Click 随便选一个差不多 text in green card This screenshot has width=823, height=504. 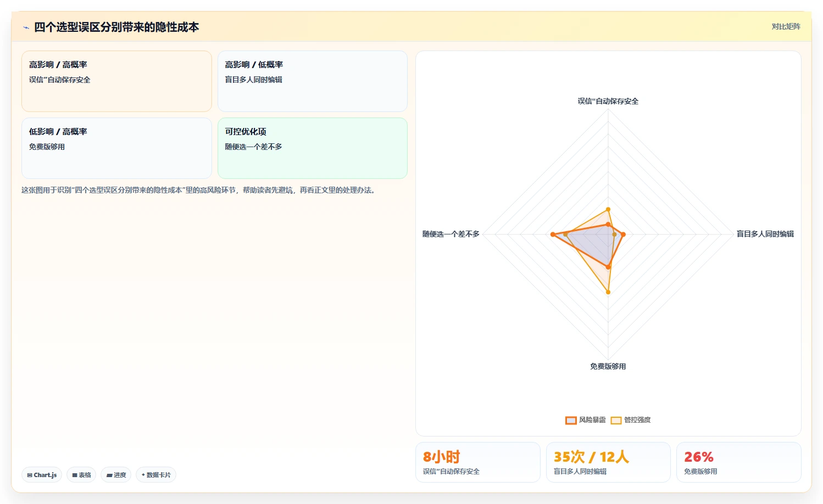click(x=253, y=147)
